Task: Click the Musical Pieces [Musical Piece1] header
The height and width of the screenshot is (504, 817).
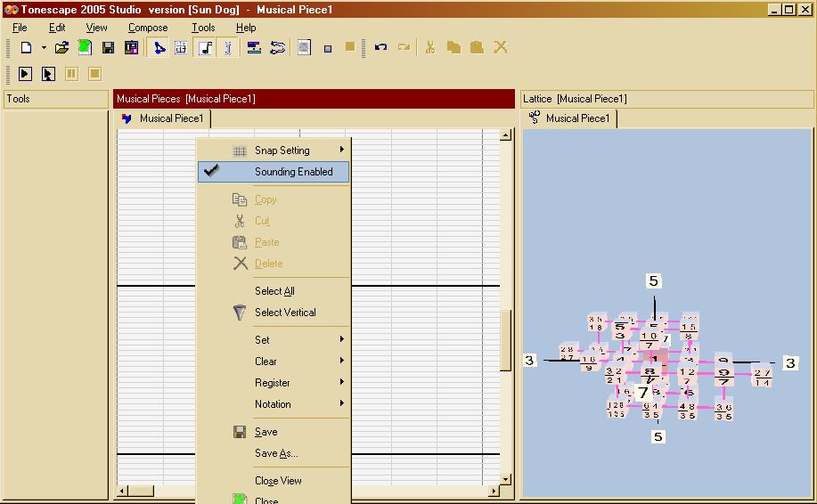Action: click(x=314, y=99)
